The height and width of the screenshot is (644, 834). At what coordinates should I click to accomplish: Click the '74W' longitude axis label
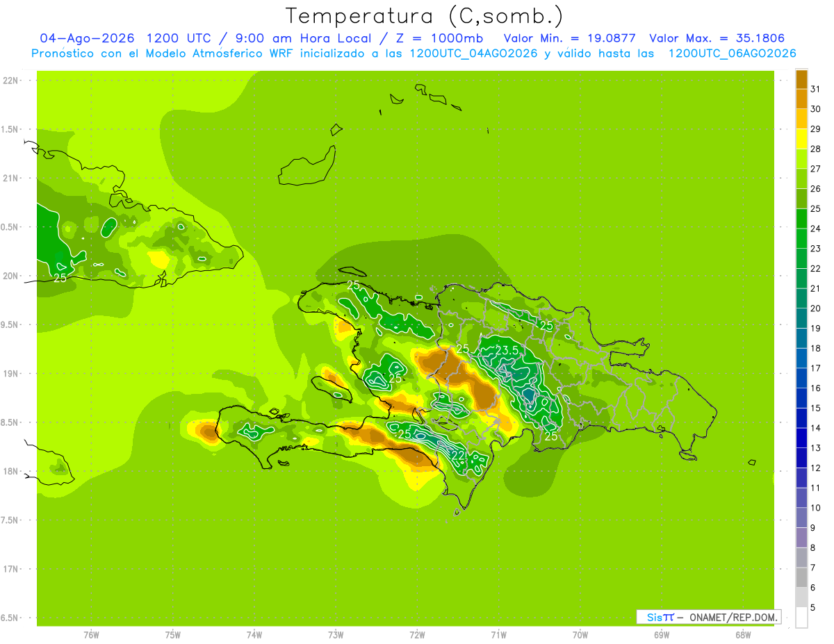[254, 635]
